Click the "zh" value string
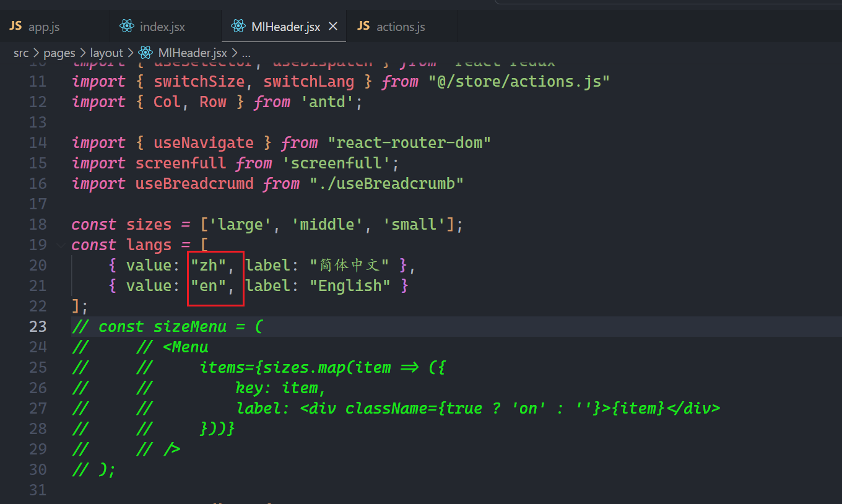This screenshot has width=842, height=504. coord(208,265)
